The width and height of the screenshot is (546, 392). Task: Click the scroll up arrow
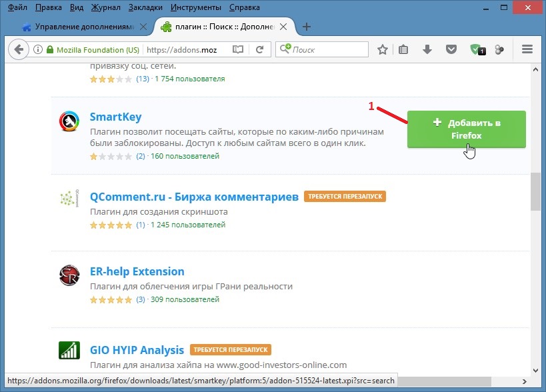pos(535,69)
